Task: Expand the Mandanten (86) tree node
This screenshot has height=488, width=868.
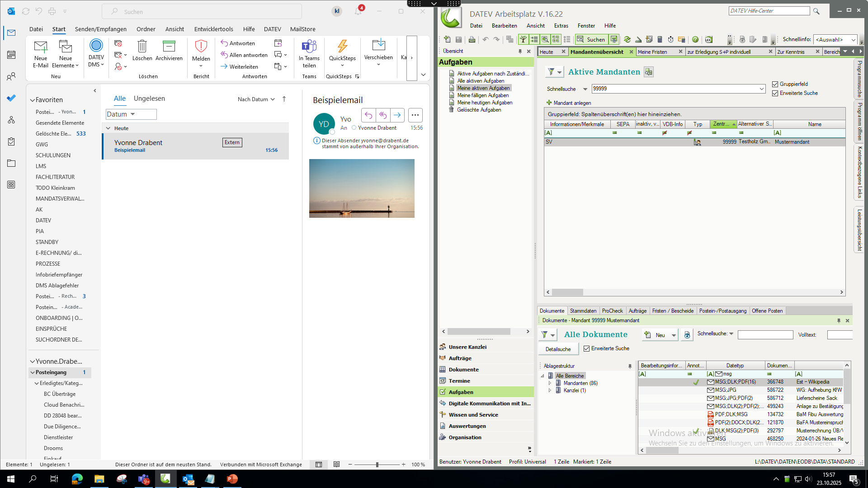Action: [550, 383]
